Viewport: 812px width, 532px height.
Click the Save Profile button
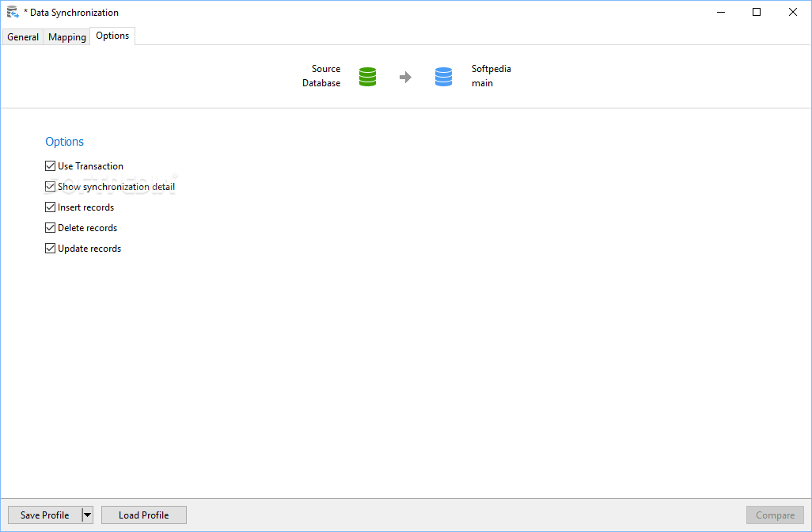point(45,515)
